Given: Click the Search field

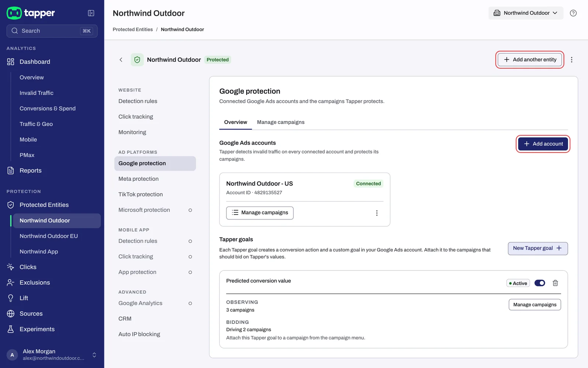Looking at the screenshot, I should 52,31.
